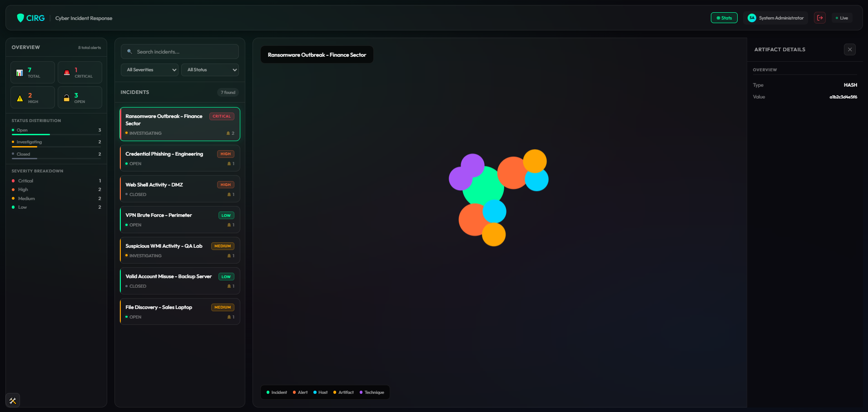Select the Ransomware Outbreak – Finance Sector title chip

tap(317, 54)
